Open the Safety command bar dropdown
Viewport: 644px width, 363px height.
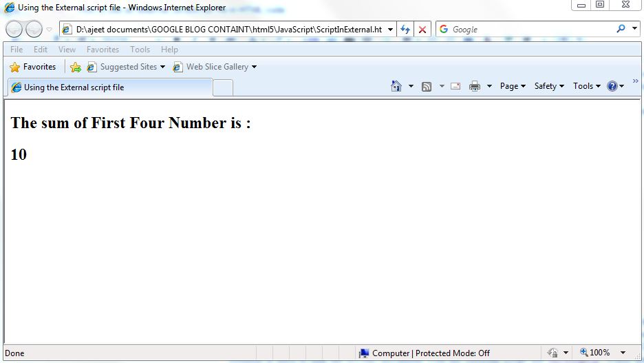coord(549,86)
